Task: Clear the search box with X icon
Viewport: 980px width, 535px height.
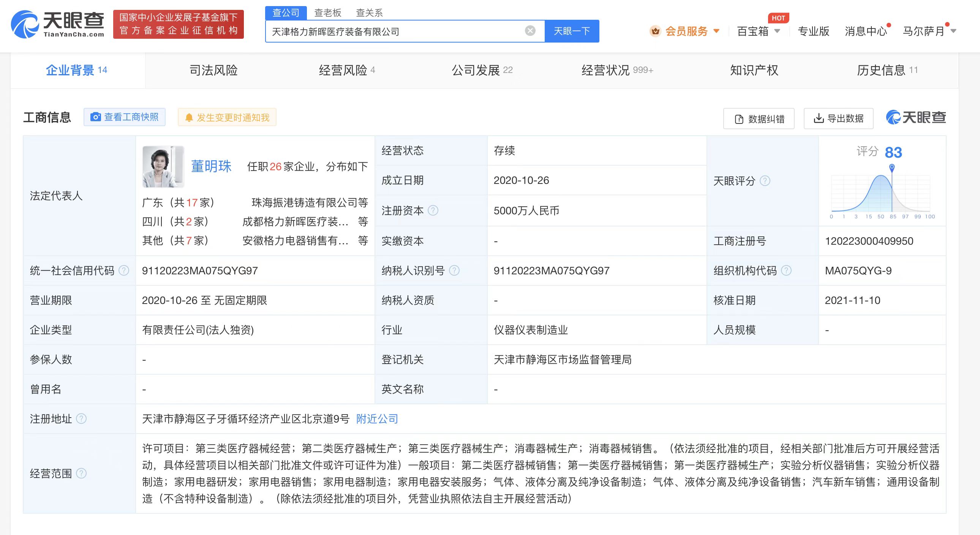Action: coord(530,31)
